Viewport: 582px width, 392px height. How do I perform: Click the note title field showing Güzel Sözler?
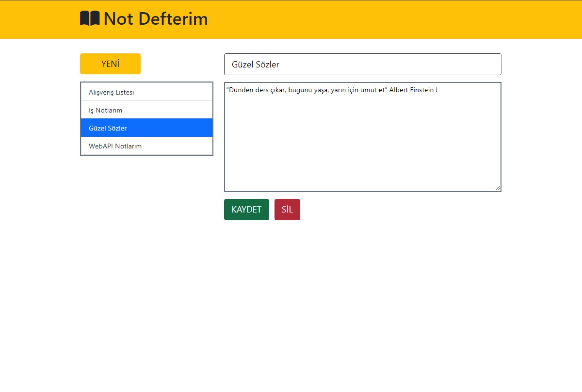pyautogui.click(x=363, y=64)
